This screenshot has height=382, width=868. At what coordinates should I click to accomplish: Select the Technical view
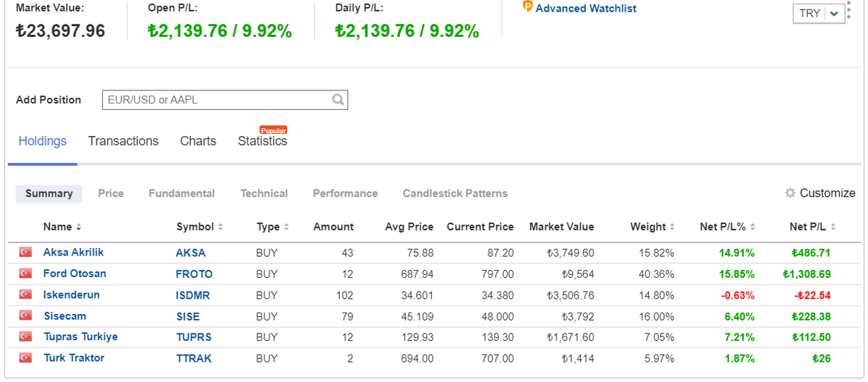click(x=264, y=193)
